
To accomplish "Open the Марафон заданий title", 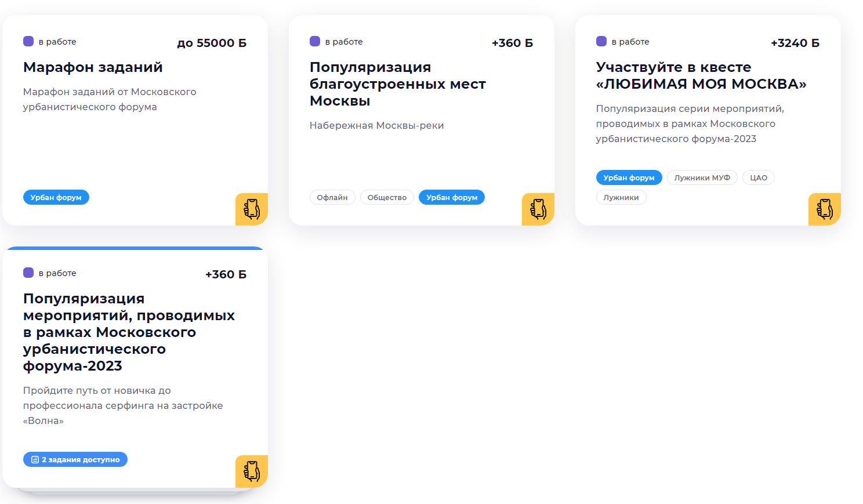I will (93, 67).
